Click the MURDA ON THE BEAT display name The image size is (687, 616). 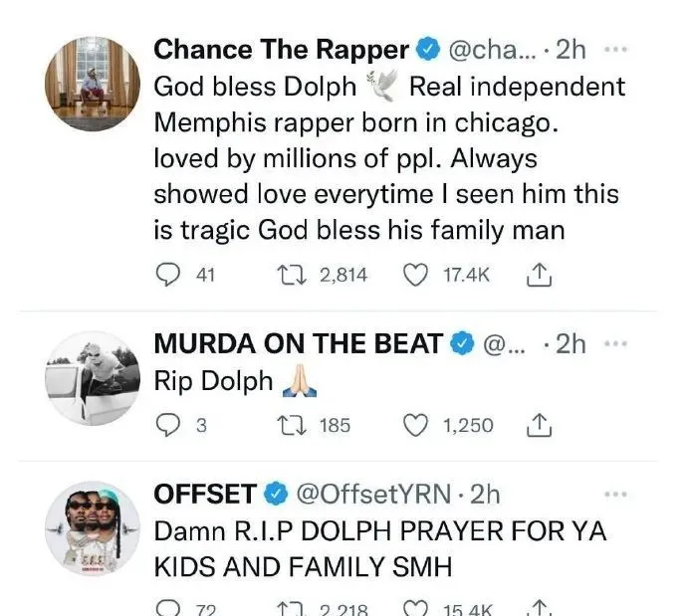299,344
